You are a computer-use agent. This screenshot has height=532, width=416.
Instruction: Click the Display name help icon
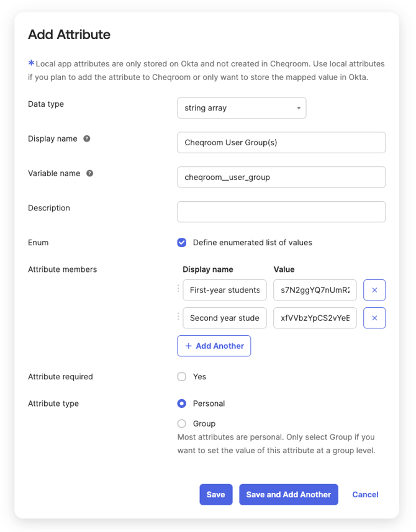click(x=87, y=139)
